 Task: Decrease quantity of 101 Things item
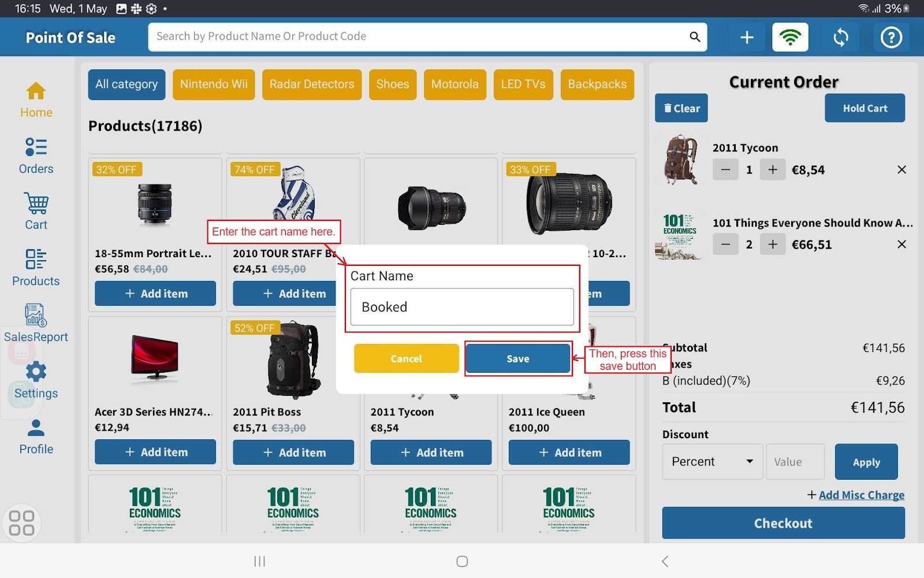(x=725, y=244)
